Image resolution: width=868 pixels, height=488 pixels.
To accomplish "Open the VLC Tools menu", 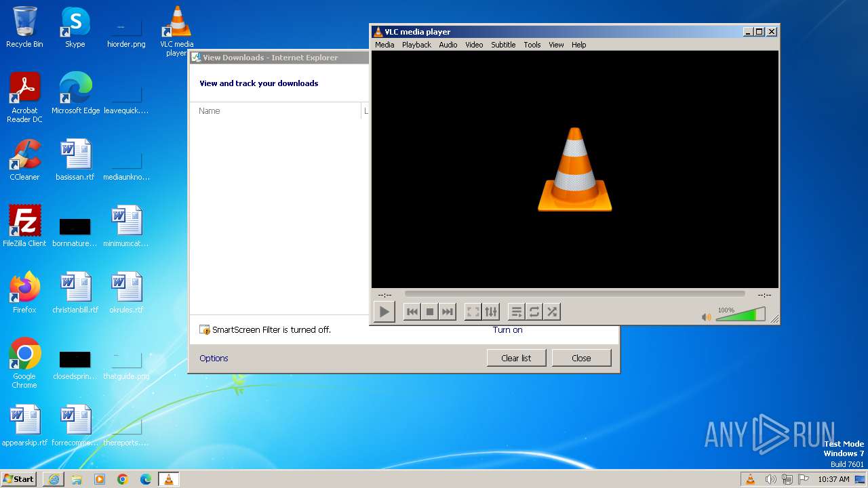I will pyautogui.click(x=532, y=45).
